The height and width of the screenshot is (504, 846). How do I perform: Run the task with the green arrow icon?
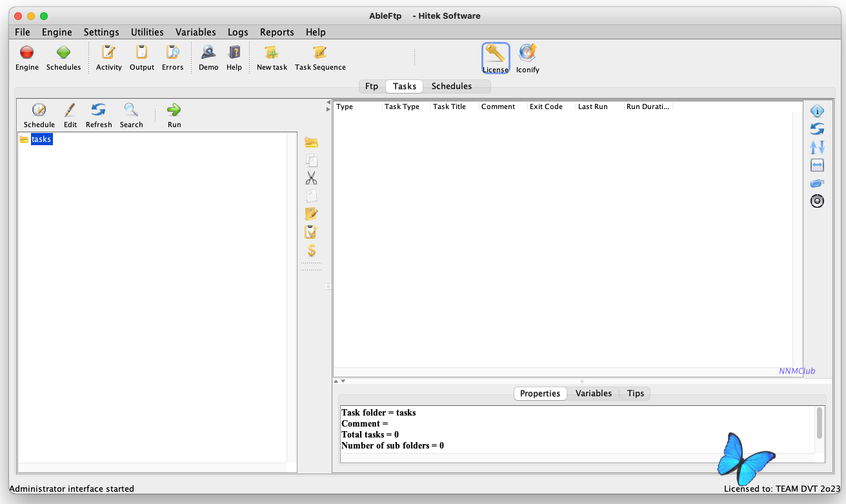click(x=174, y=110)
